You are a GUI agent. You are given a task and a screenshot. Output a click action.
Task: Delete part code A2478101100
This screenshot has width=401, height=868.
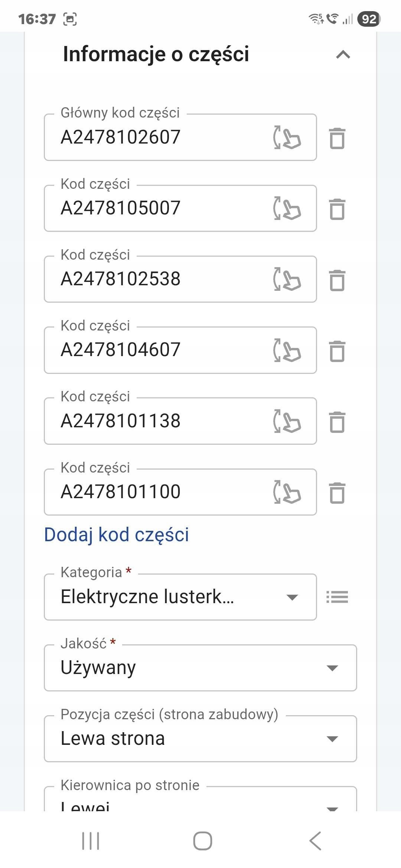point(337,493)
